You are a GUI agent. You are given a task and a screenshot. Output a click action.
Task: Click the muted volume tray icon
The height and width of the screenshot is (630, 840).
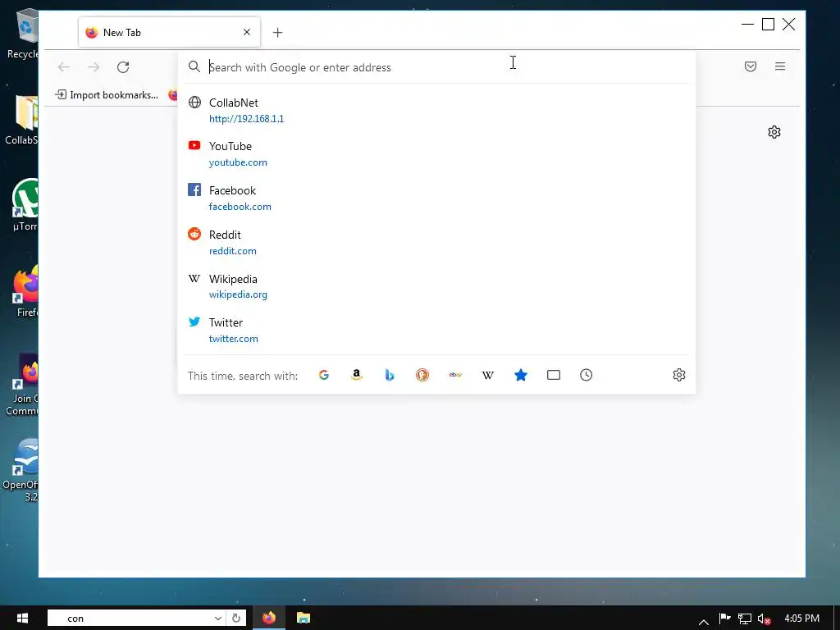764,619
